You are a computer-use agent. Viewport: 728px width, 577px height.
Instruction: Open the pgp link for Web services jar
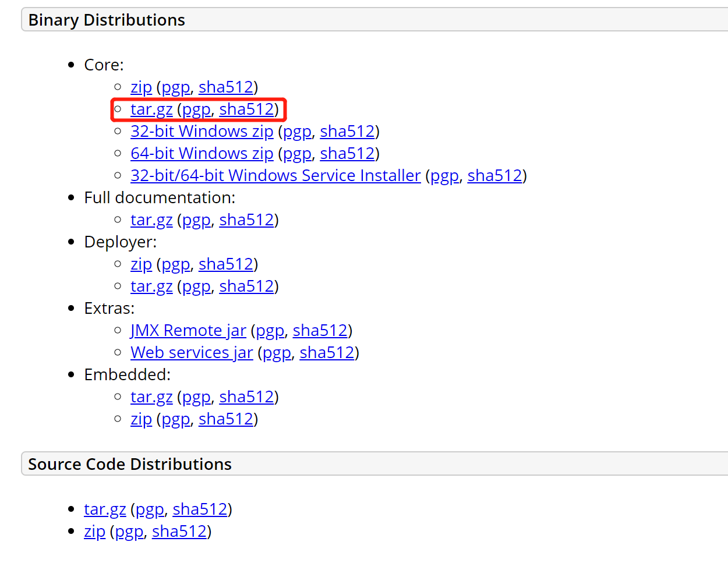pyautogui.click(x=276, y=352)
